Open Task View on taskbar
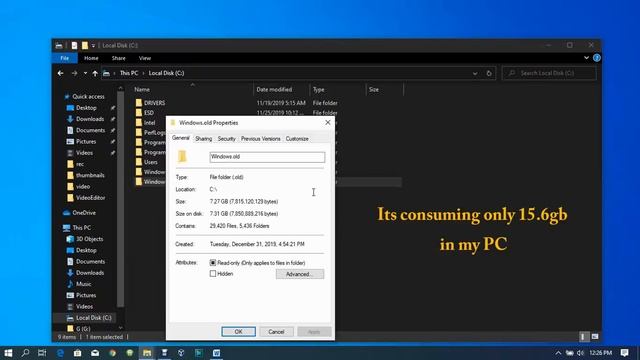 point(42,353)
